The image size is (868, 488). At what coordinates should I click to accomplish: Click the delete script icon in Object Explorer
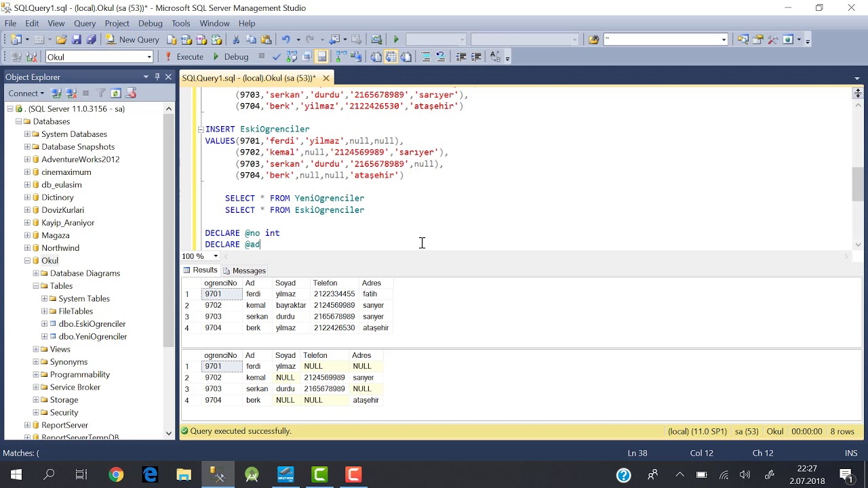point(131,93)
